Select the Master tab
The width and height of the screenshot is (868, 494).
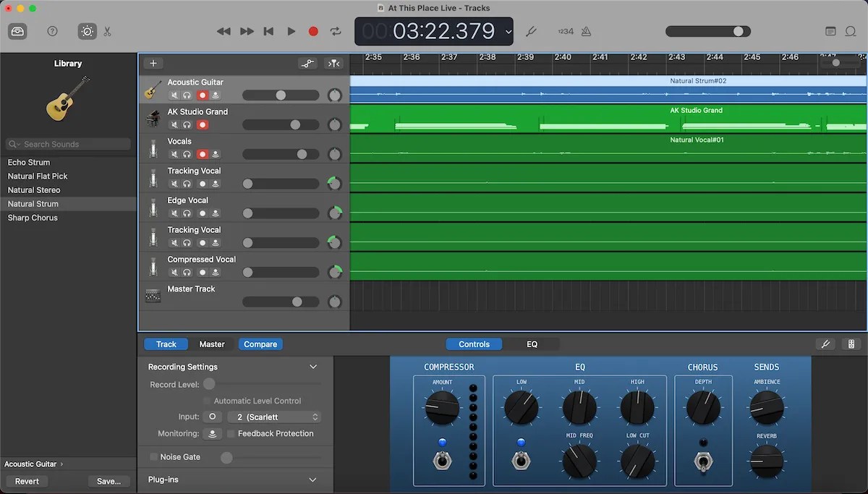point(212,344)
